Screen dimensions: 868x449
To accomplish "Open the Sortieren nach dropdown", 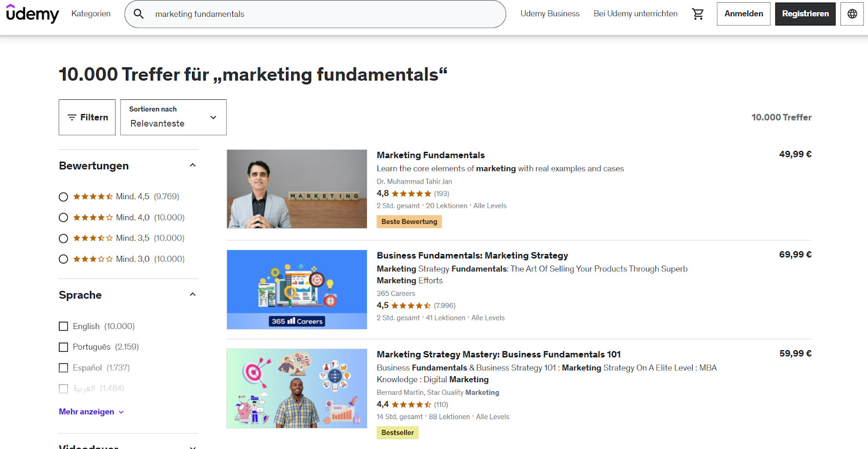I will [173, 117].
